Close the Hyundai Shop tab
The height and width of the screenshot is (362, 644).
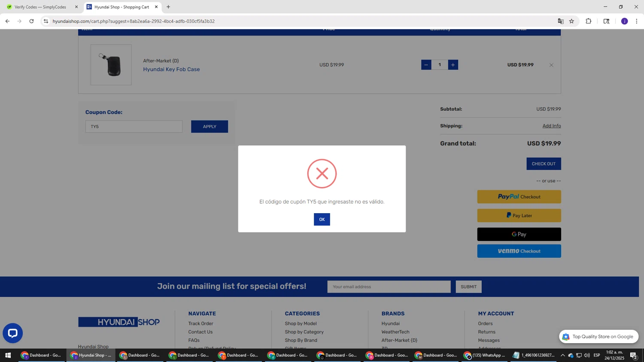pyautogui.click(x=156, y=7)
